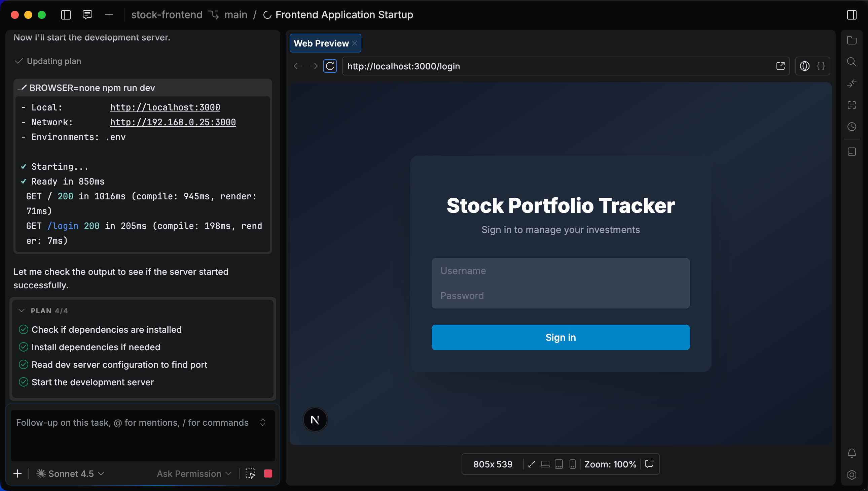The width and height of the screenshot is (868, 491).
Task: Switch preview to mobile phone size
Action: point(572,464)
